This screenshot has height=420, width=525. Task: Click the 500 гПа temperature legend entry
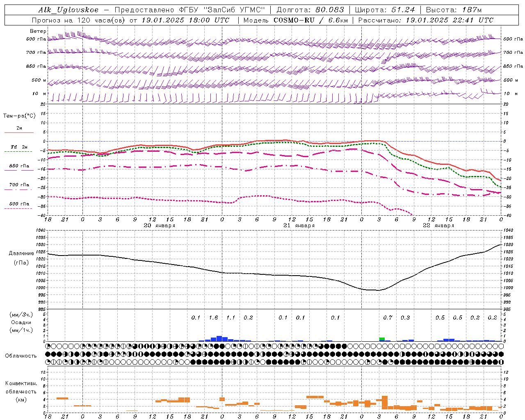tap(19, 204)
